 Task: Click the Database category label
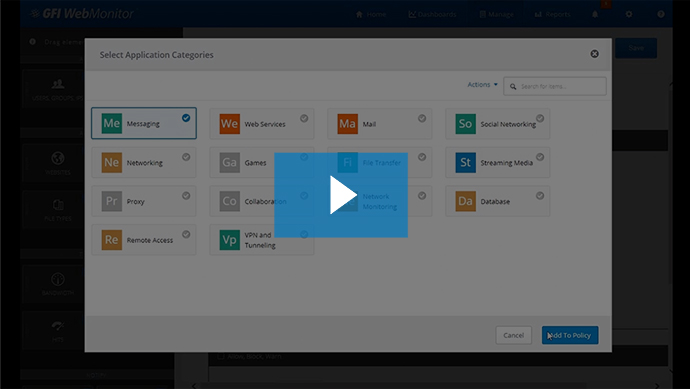point(495,202)
